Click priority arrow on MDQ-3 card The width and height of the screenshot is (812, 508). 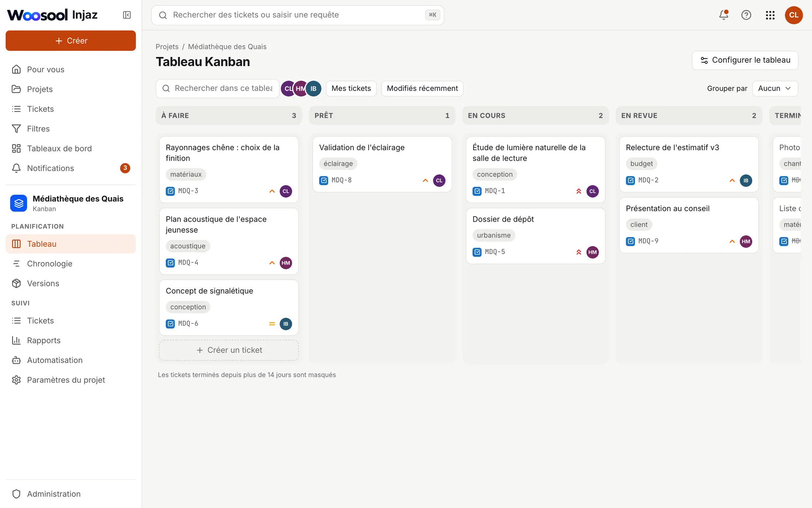point(272,191)
